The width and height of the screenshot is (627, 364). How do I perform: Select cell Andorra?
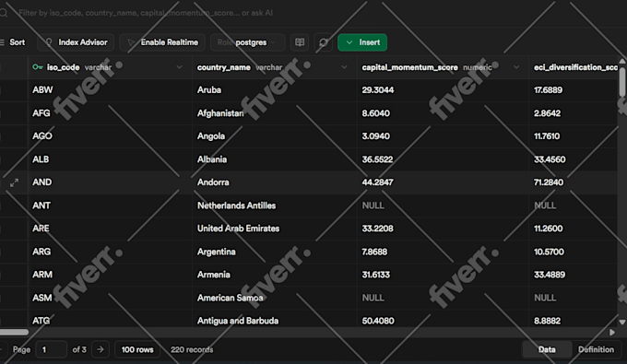coord(275,182)
